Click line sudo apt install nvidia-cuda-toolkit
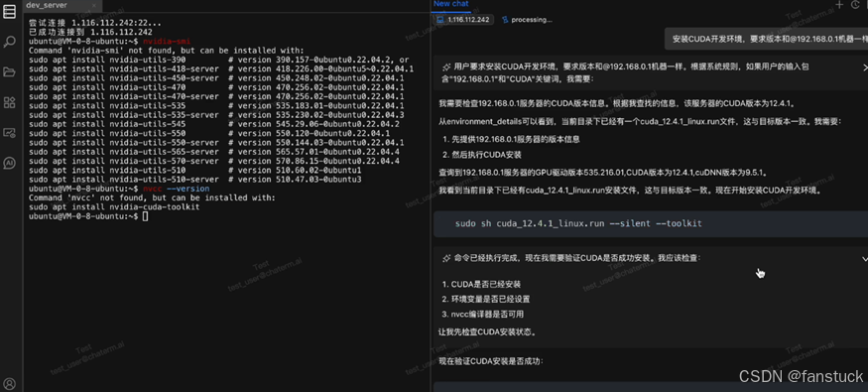This screenshot has width=868, height=392. [x=114, y=207]
